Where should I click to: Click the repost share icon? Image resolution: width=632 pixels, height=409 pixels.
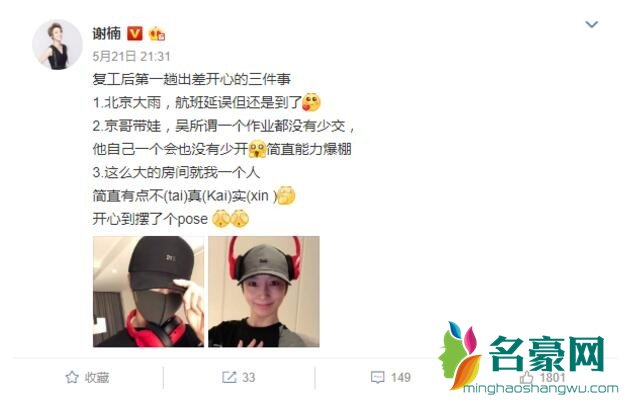click(229, 378)
